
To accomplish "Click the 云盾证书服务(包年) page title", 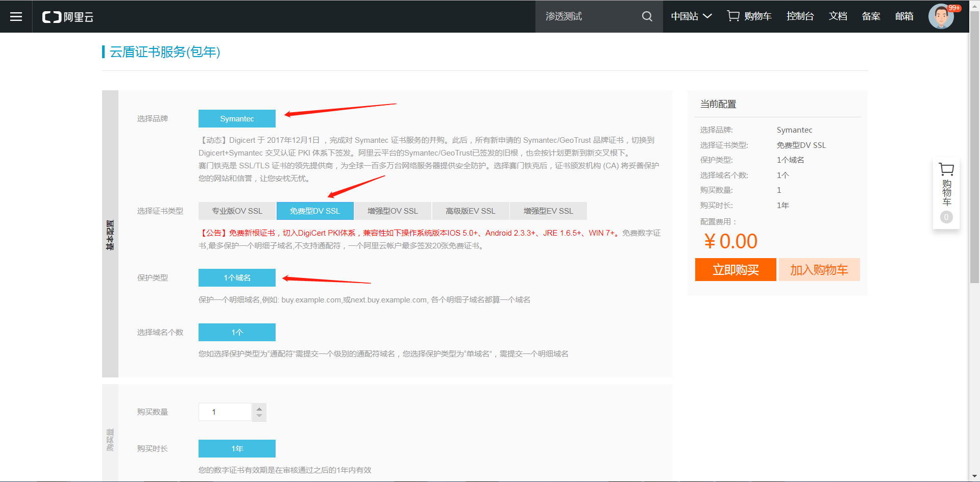I will [x=164, y=52].
